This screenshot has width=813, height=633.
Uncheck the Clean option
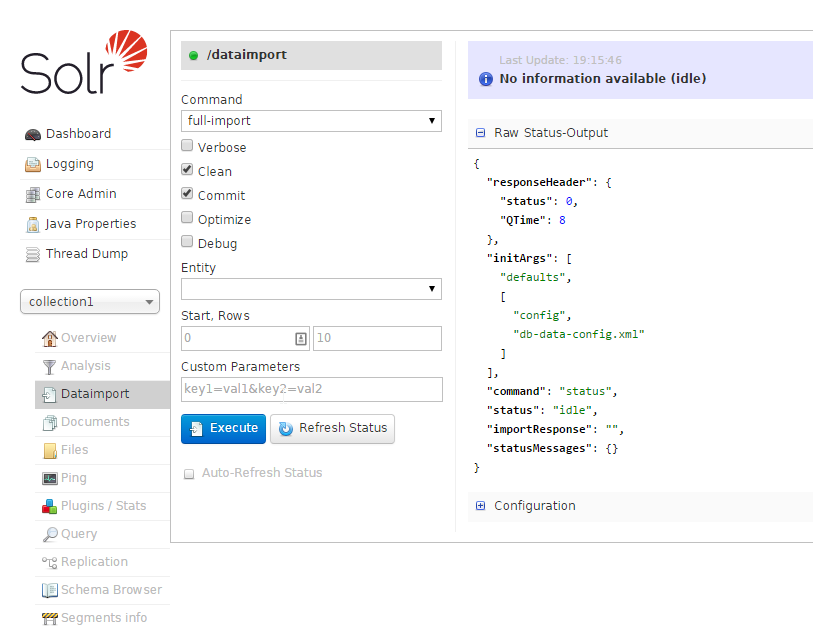pos(187,170)
